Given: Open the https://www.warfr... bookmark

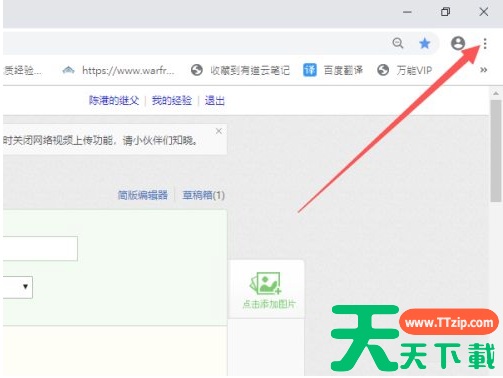Looking at the screenshot, I should point(118,70).
